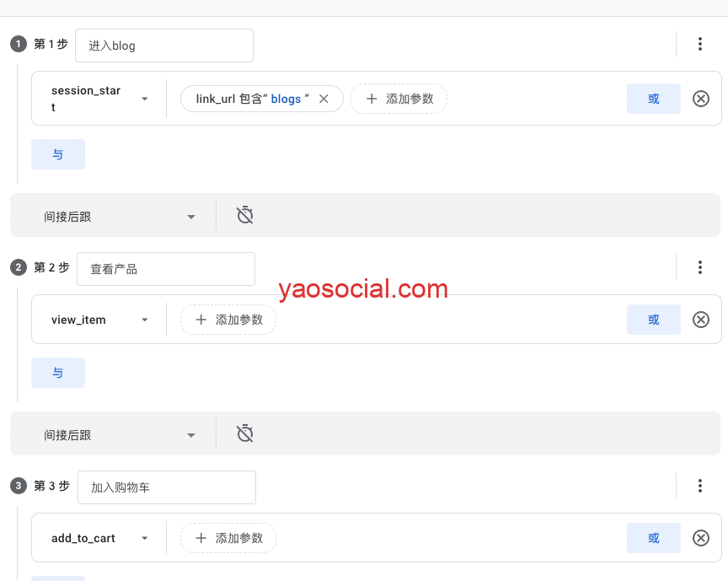Delete the link_url 包含 blogs parameter chip

[324, 99]
